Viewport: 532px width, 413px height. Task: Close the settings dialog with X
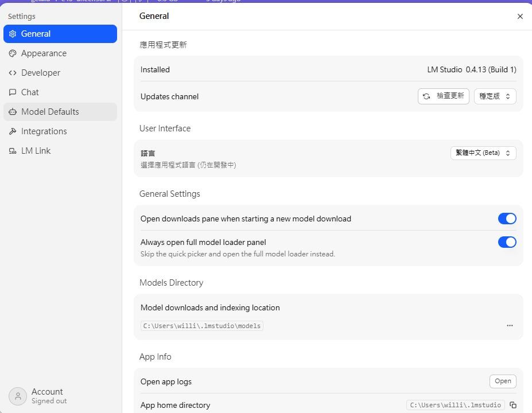coord(520,16)
